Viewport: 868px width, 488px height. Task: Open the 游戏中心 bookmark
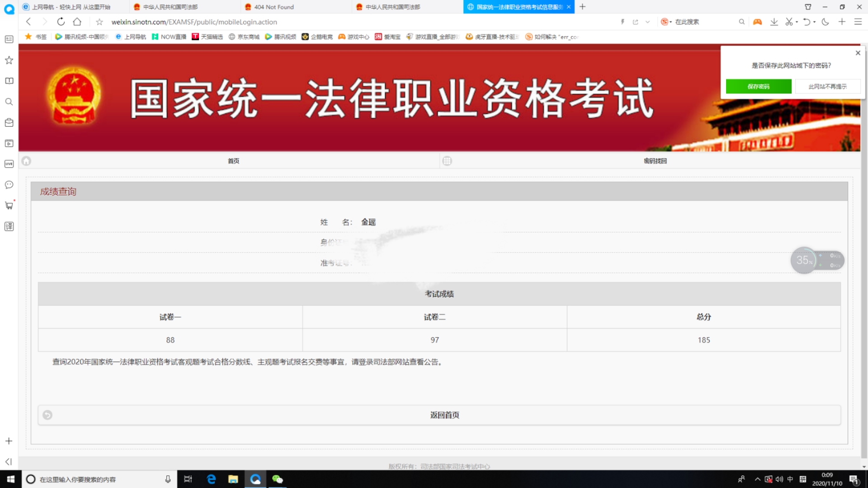[x=354, y=37]
